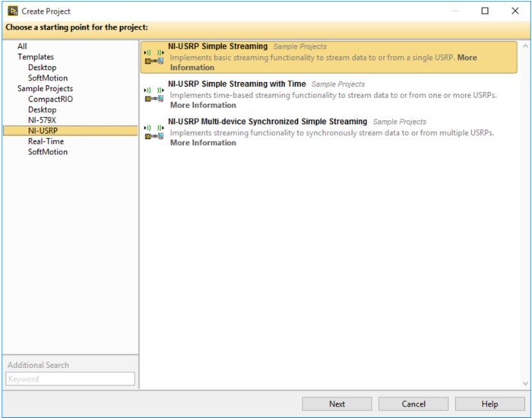Screen dimensions: 532x418
Task: Choose Desktop under Templates
Action: click(43, 68)
